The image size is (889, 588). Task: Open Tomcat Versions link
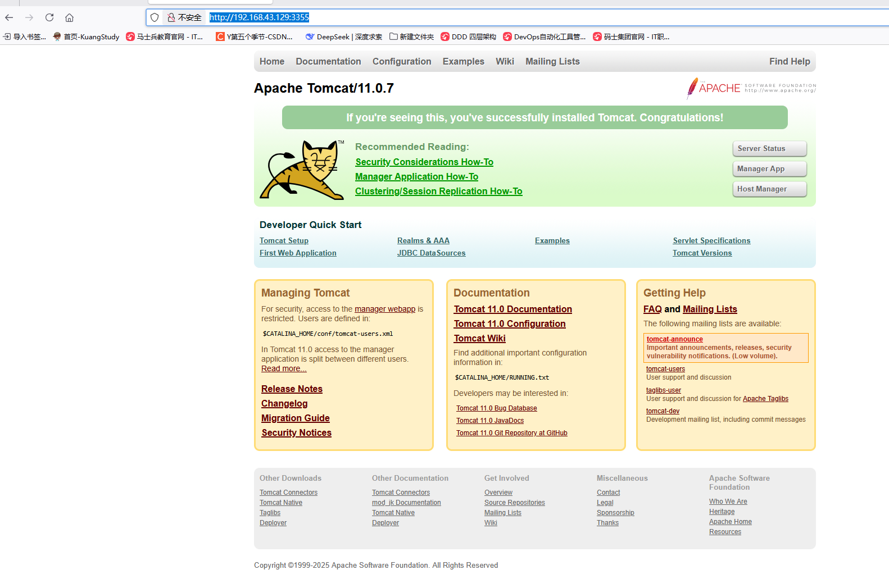(702, 253)
